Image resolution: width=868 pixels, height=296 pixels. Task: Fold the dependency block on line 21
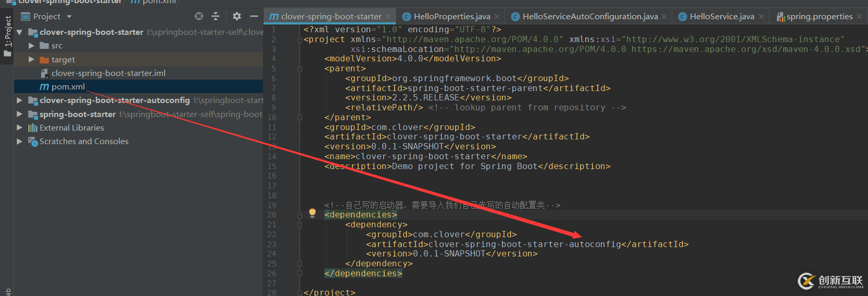coord(299,225)
